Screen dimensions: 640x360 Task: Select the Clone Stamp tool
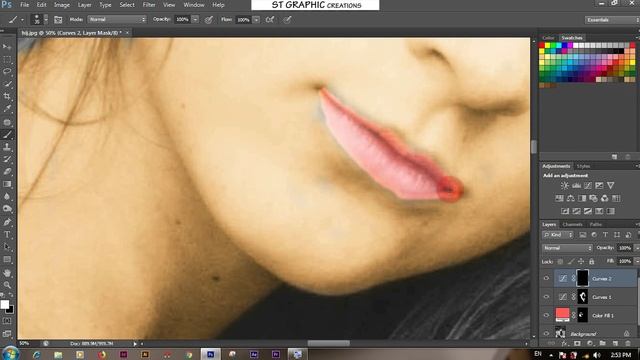[x=7, y=147]
